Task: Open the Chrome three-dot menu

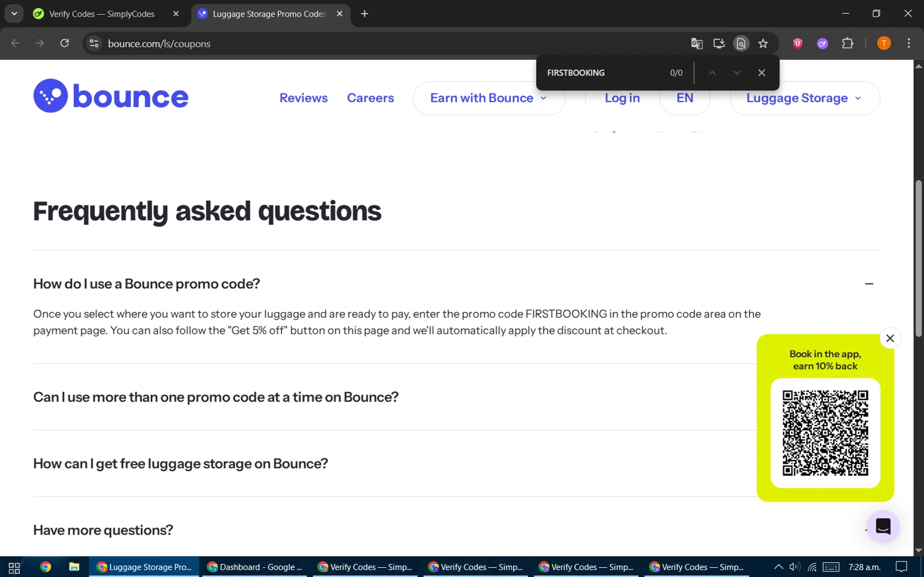Action: [x=909, y=43]
